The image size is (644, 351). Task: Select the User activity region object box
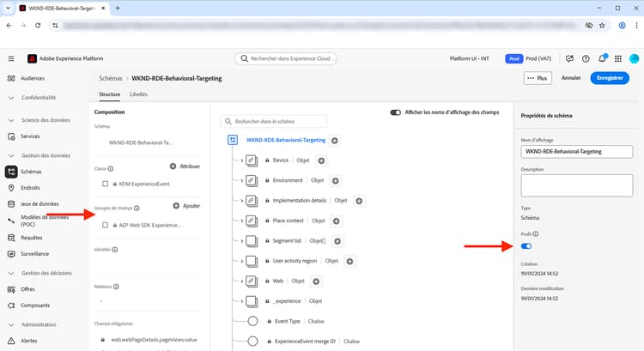click(252, 261)
